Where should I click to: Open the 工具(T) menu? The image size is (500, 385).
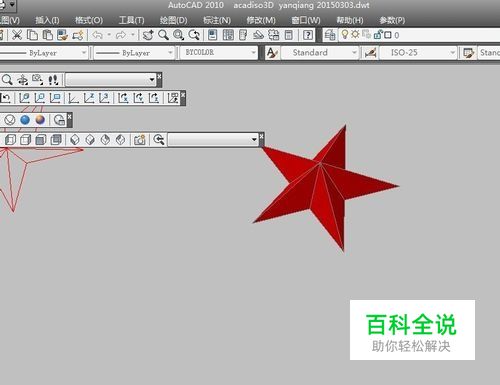click(x=131, y=20)
